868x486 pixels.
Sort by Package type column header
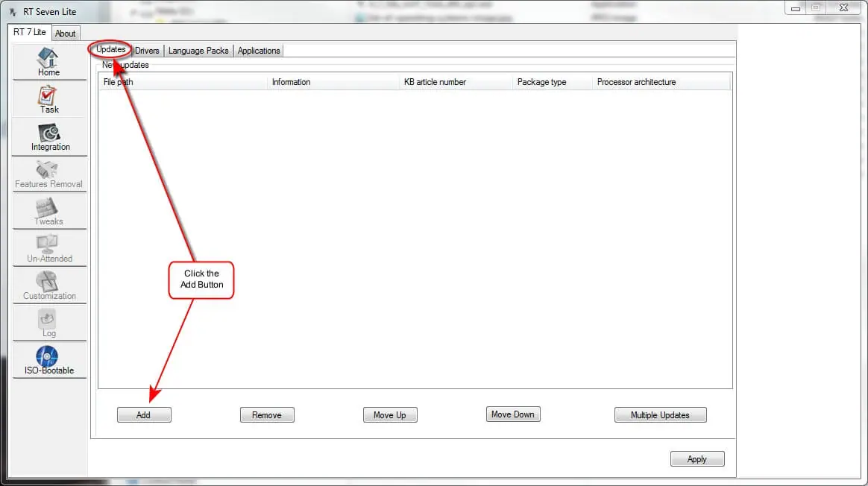point(553,82)
